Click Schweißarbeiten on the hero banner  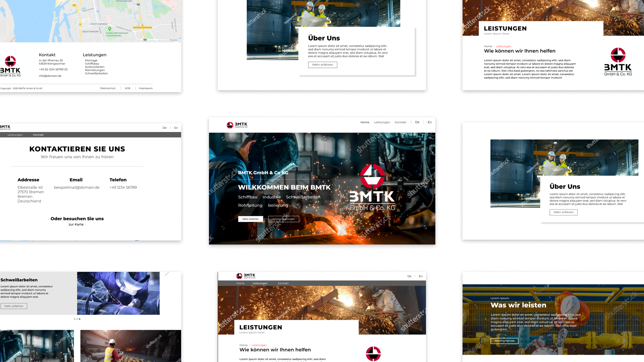pos(303,197)
